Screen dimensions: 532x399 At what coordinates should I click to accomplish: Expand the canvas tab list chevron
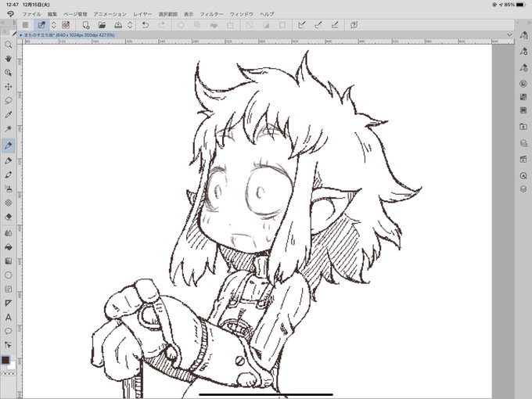click(509, 34)
